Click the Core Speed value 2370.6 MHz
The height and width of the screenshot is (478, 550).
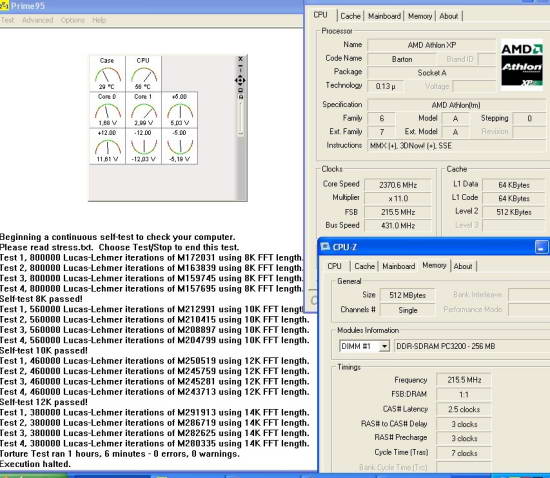tap(398, 185)
